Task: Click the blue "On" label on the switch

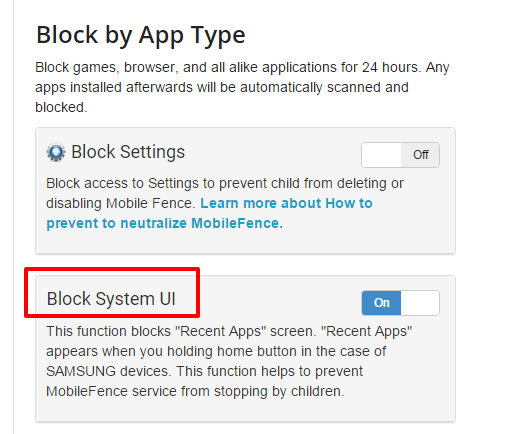Action: pos(382,303)
